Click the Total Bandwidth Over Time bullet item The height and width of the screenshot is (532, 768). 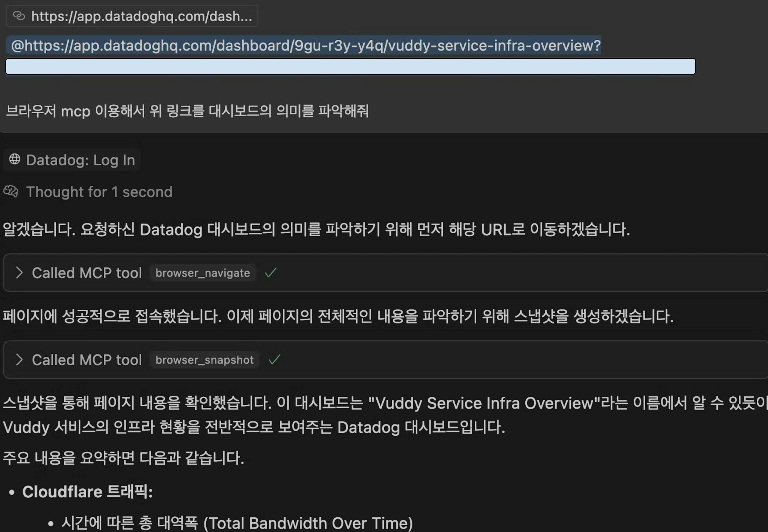click(237, 523)
